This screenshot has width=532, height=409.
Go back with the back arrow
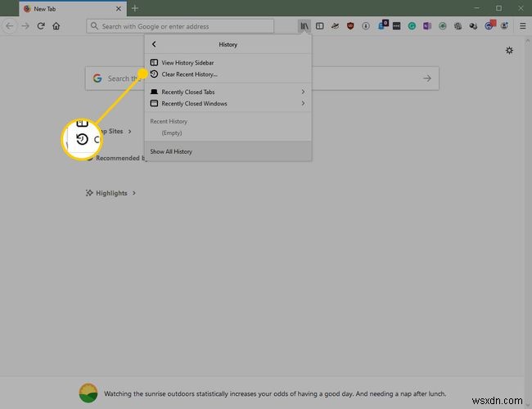[x=10, y=26]
